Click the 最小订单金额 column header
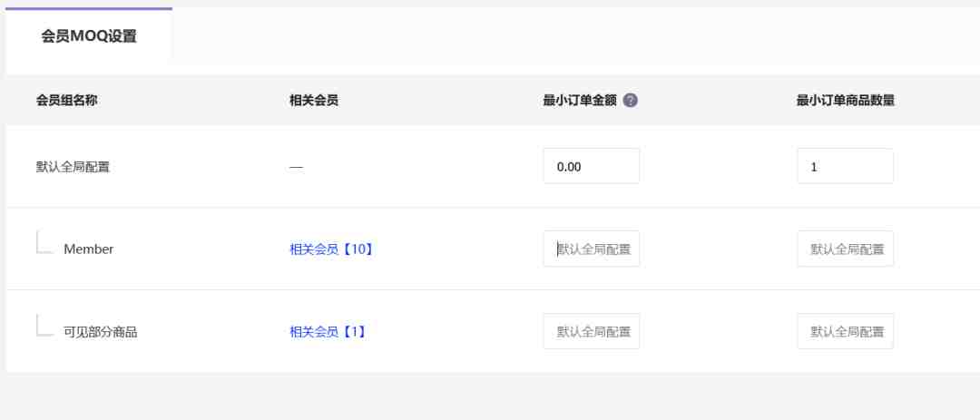Screen dimensions: 980x420 pyautogui.click(x=579, y=101)
